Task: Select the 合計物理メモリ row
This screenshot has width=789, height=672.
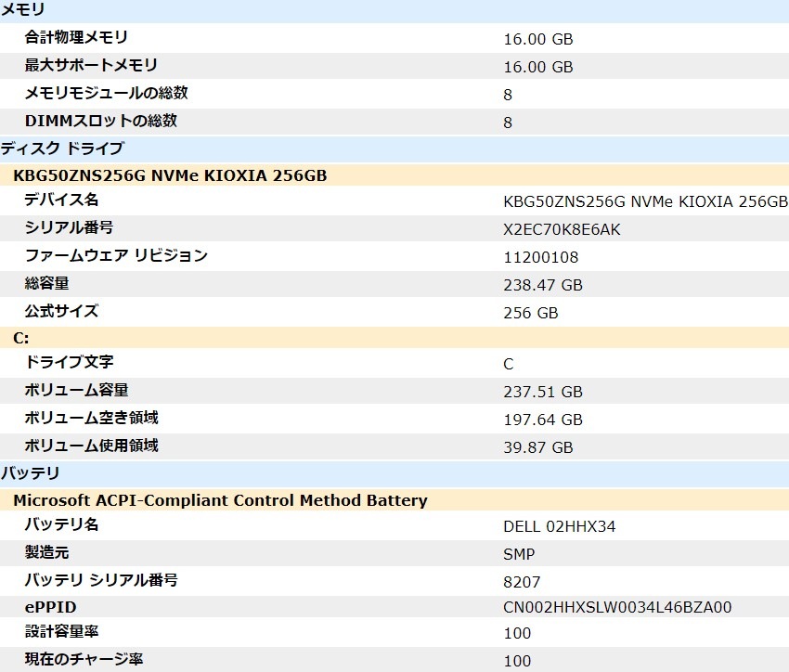Action: [278, 39]
